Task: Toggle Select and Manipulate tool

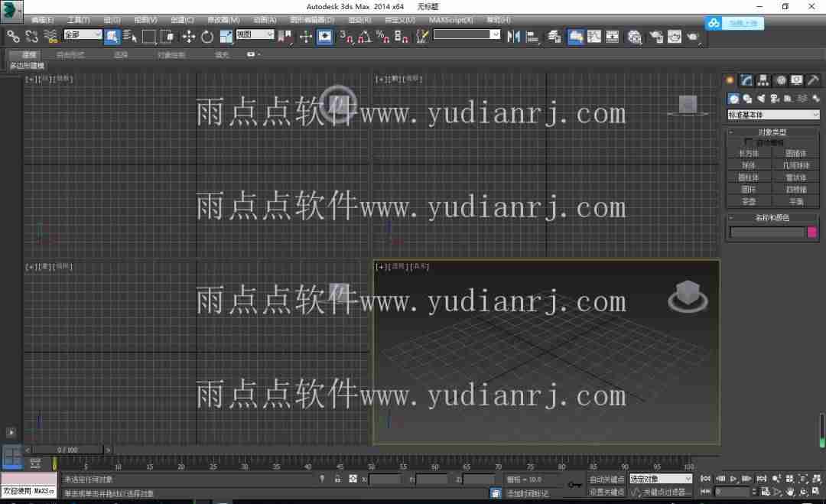Action: pyautogui.click(x=305, y=37)
